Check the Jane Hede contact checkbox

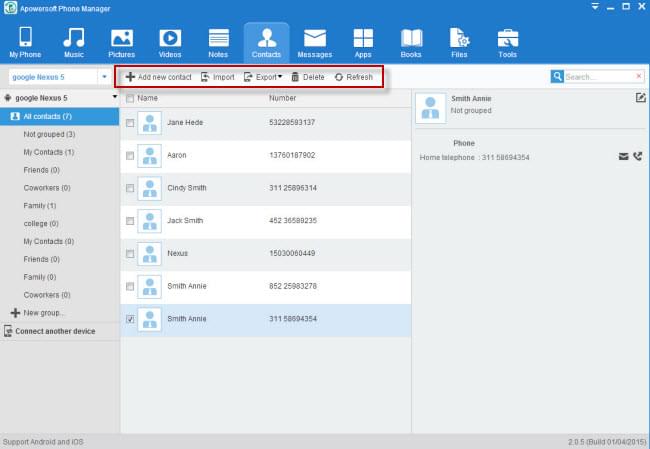pos(130,123)
